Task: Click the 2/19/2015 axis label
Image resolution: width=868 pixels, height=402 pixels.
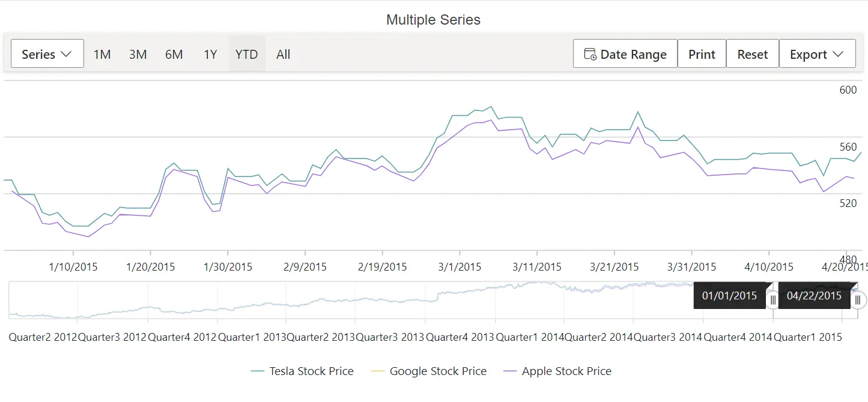Action: [x=383, y=267]
